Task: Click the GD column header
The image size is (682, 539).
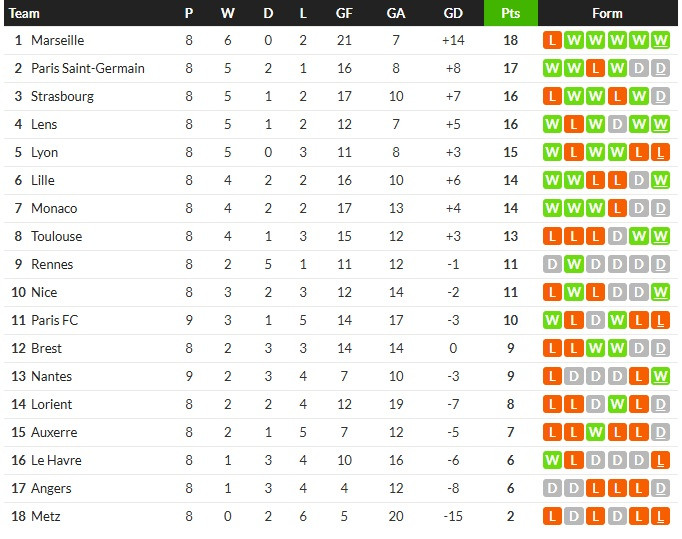Action: coord(453,13)
